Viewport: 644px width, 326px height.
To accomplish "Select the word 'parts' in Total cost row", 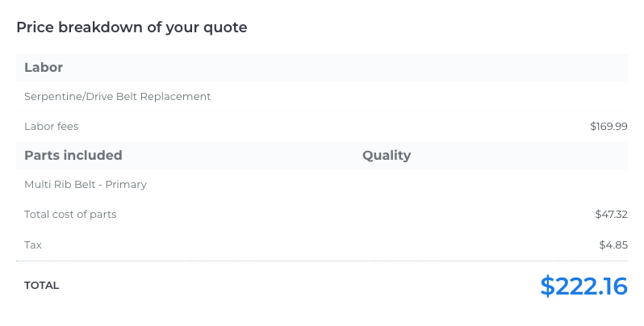I will click(x=103, y=215).
